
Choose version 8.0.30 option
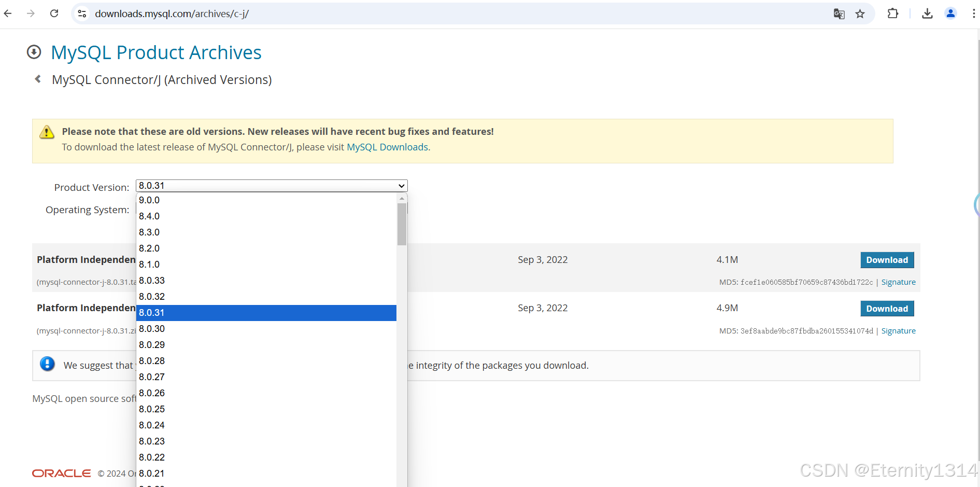tap(266, 329)
